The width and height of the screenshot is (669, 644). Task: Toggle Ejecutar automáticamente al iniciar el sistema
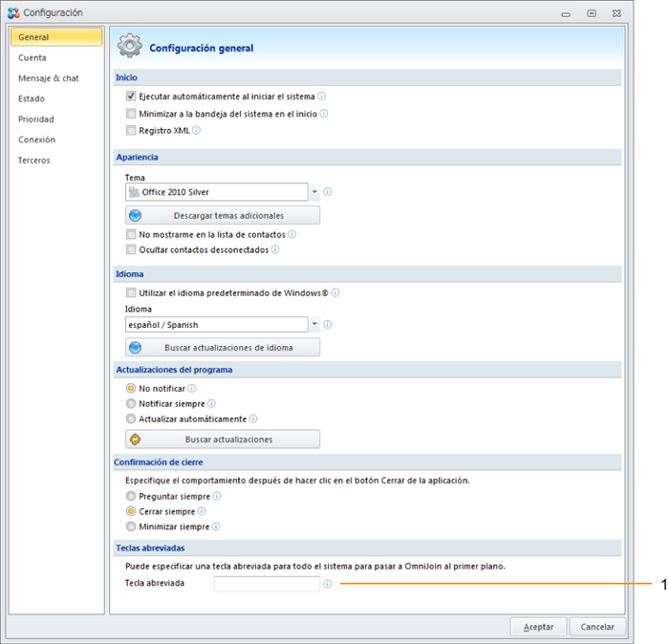[131, 97]
